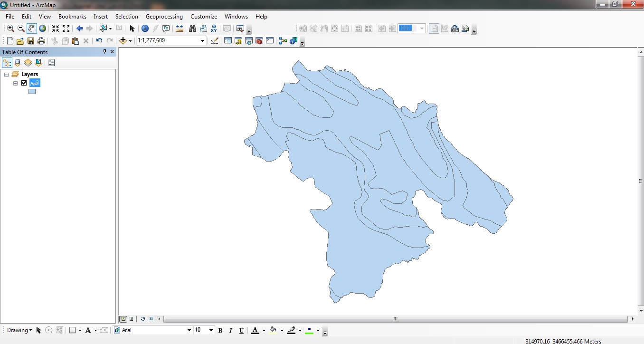
Task: Open the Table Of Contents window icon
Action: click(228, 41)
